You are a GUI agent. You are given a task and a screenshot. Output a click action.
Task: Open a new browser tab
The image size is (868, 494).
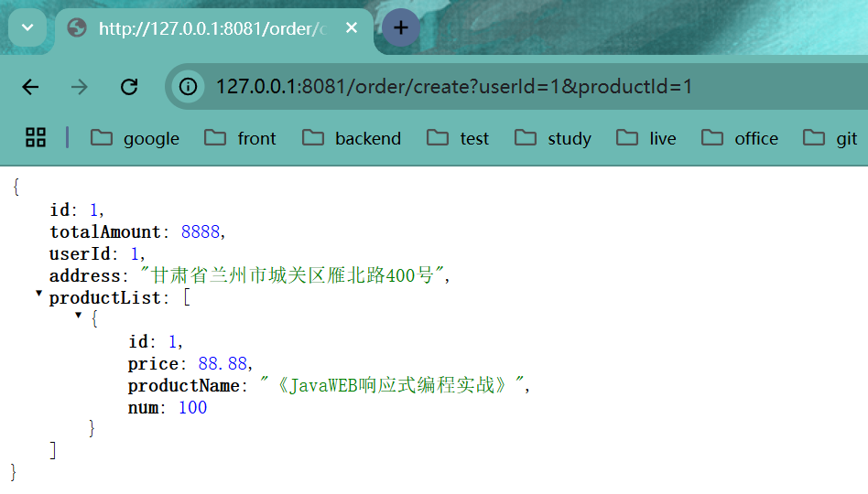401,27
